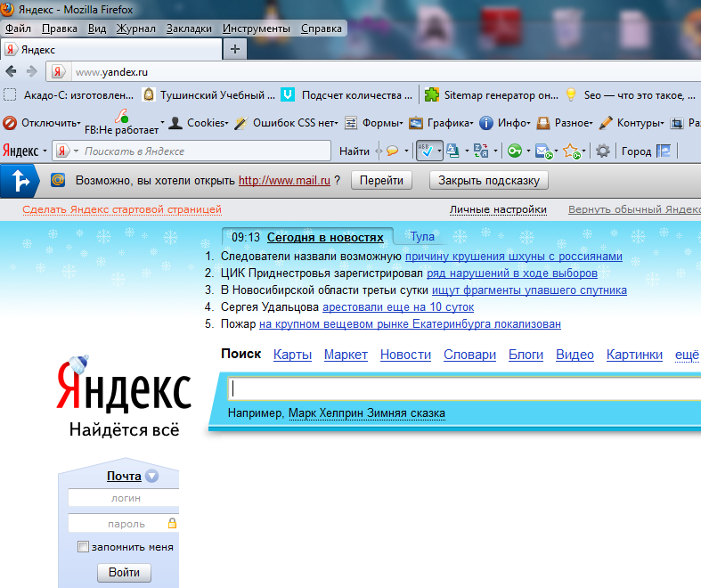Click the Перейти button
This screenshot has width=701, height=588.
click(381, 180)
